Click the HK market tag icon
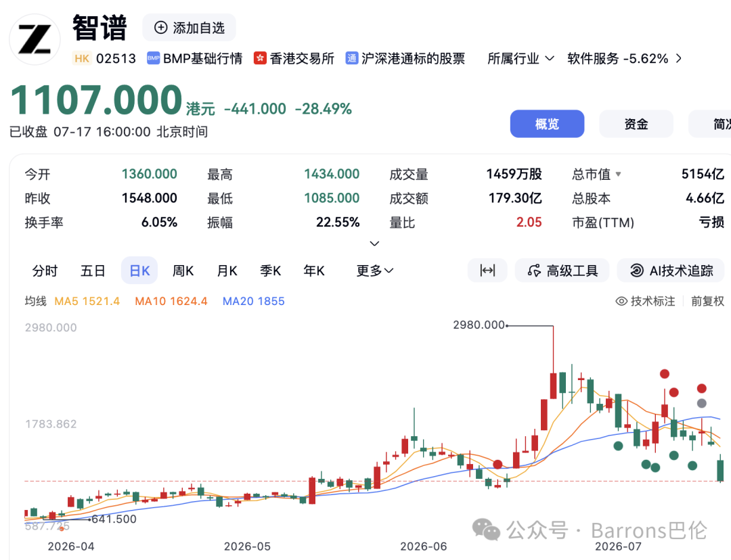731x560 pixels. point(82,58)
